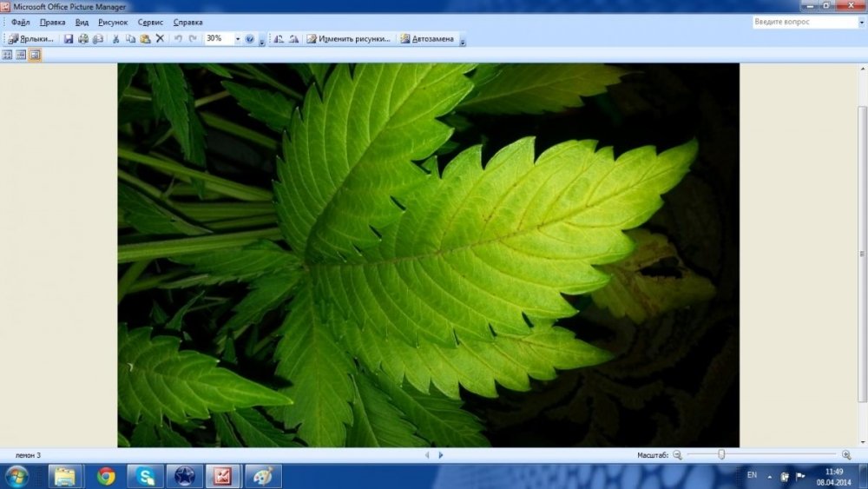Click the blue Help question mark icon
The width and height of the screenshot is (868, 489).
[250, 39]
